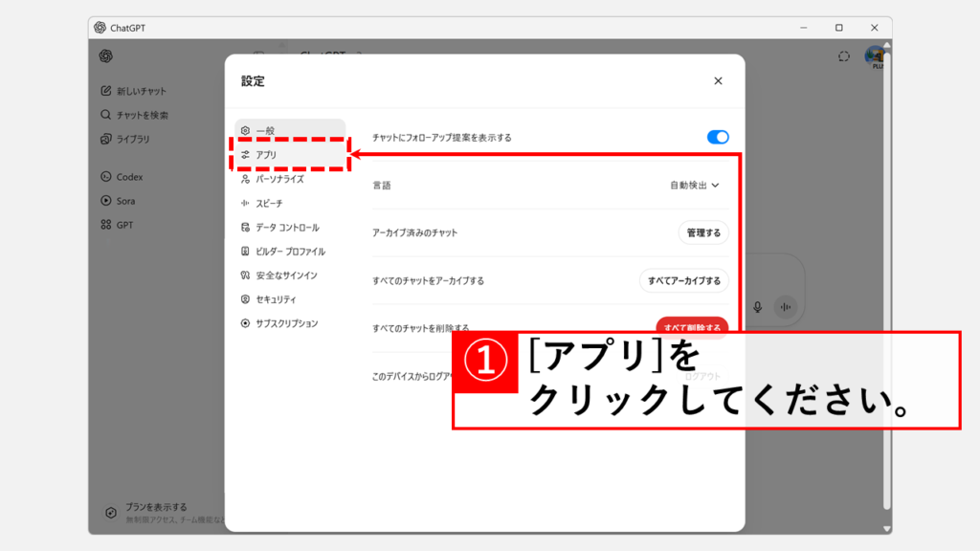Close the settings dialog with X
This screenshot has width=980, height=551.
click(718, 81)
